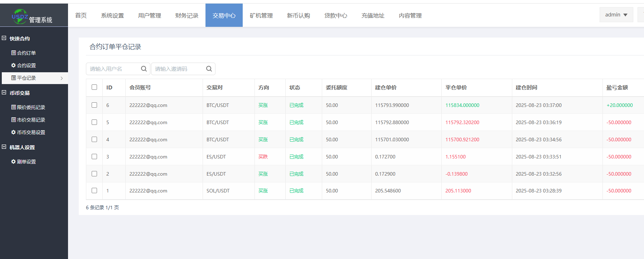Go to 首页 in top navigation
The width and height of the screenshot is (644, 259).
pyautogui.click(x=81, y=15)
